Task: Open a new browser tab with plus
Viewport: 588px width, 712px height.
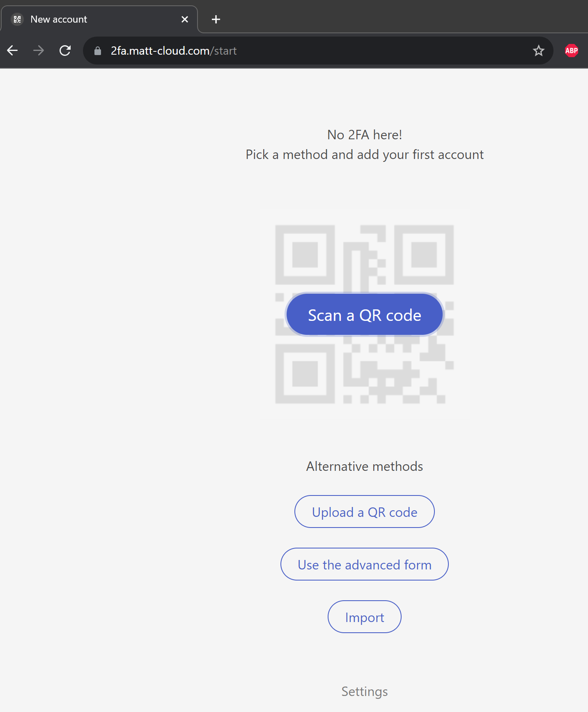Action: coord(216,19)
